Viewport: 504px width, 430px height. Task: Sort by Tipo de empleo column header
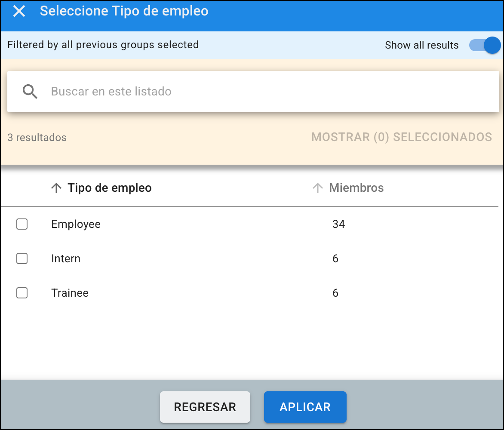[109, 188]
